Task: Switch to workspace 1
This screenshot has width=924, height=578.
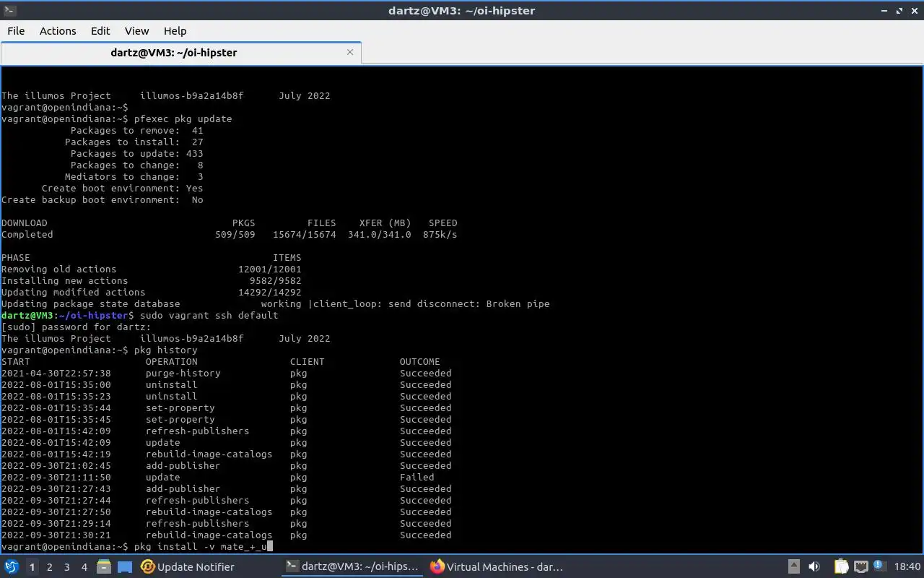Action: coord(32,567)
